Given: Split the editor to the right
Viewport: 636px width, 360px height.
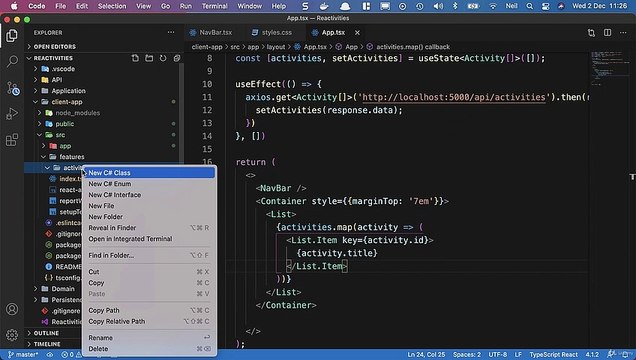Looking at the screenshot, I should [607, 33].
